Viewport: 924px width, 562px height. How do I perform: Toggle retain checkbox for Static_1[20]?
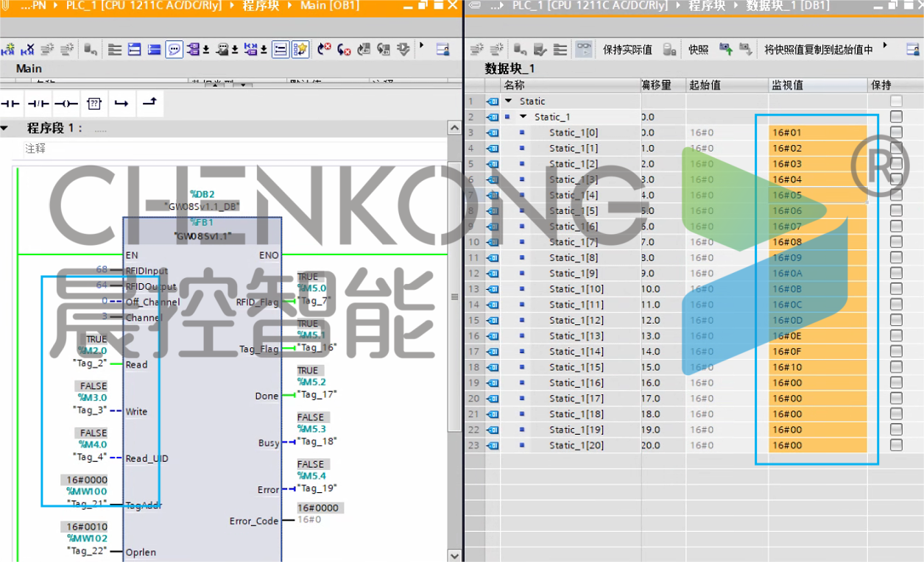(x=895, y=445)
